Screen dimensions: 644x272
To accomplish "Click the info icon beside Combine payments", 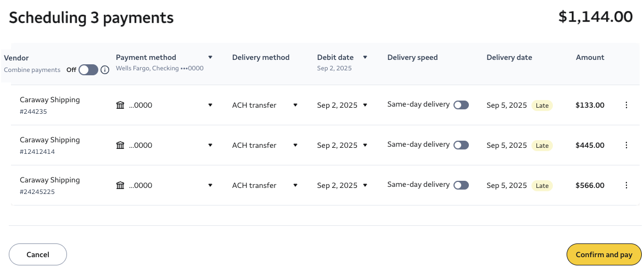I will tap(105, 70).
